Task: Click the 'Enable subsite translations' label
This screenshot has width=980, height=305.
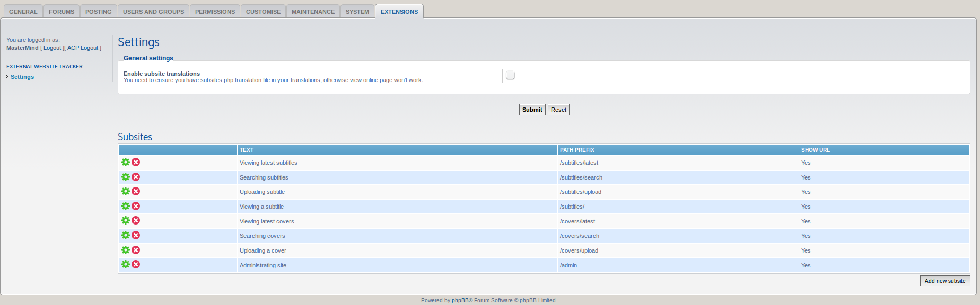Action: [x=162, y=74]
